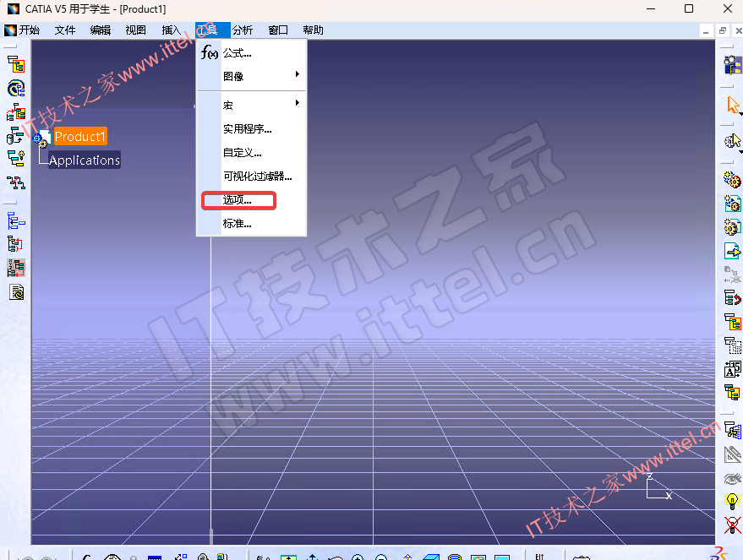
Task: Select 实用程序... in the Tools menu
Action: (252, 128)
